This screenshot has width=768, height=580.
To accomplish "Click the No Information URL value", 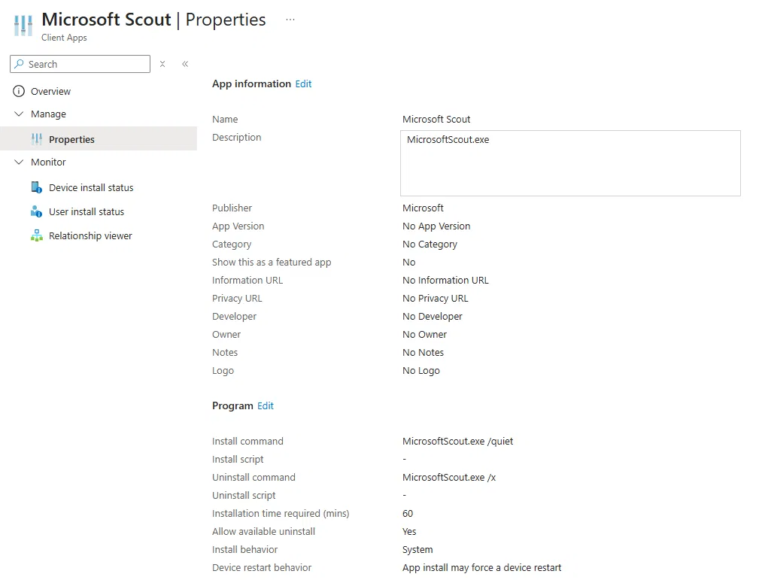I will point(445,280).
